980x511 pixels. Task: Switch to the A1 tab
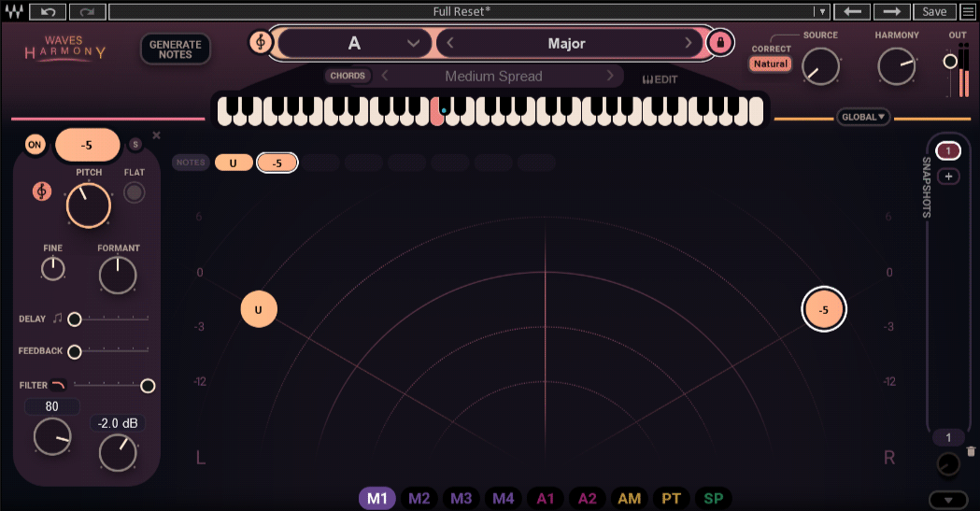(x=546, y=499)
